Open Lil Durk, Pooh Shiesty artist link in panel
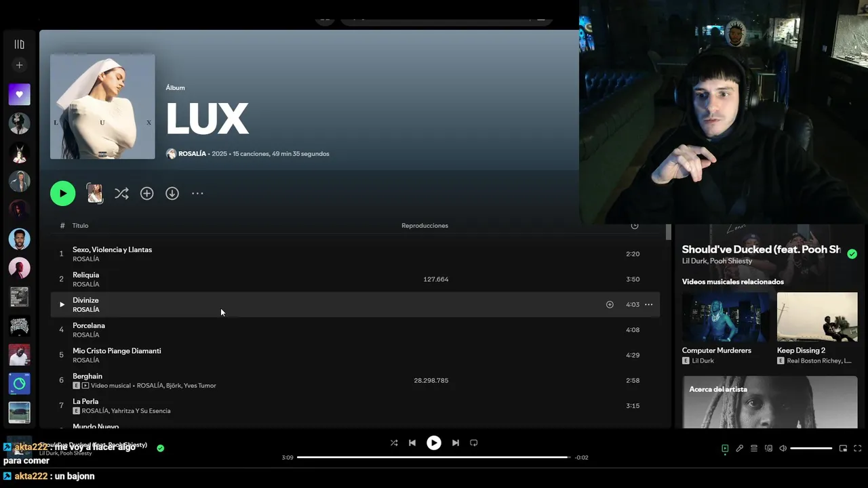This screenshot has width=868, height=488. click(717, 261)
